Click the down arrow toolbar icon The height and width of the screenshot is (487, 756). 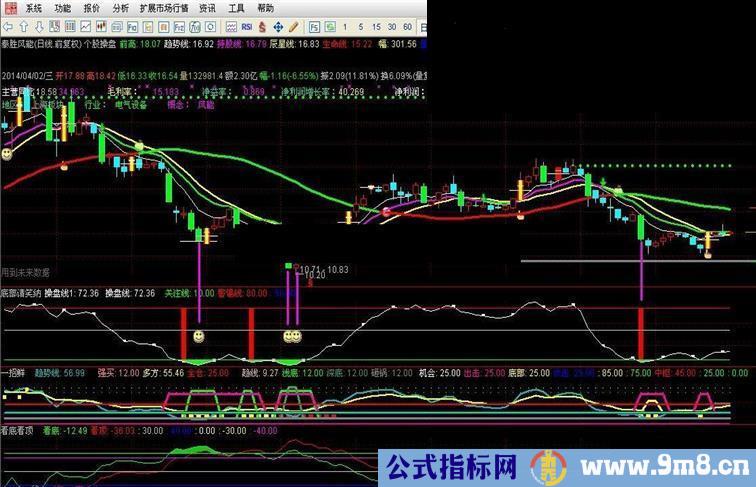click(40, 26)
